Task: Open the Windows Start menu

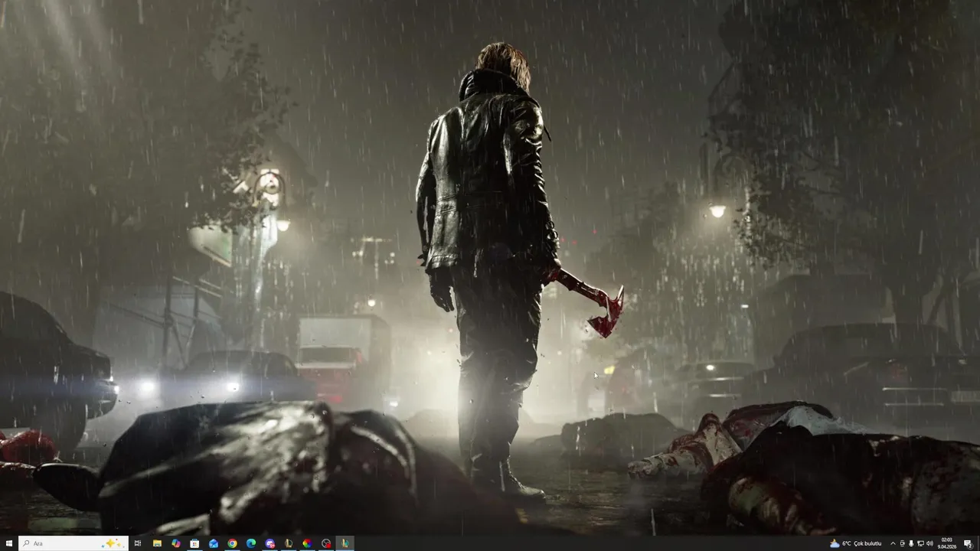Action: pyautogui.click(x=9, y=543)
